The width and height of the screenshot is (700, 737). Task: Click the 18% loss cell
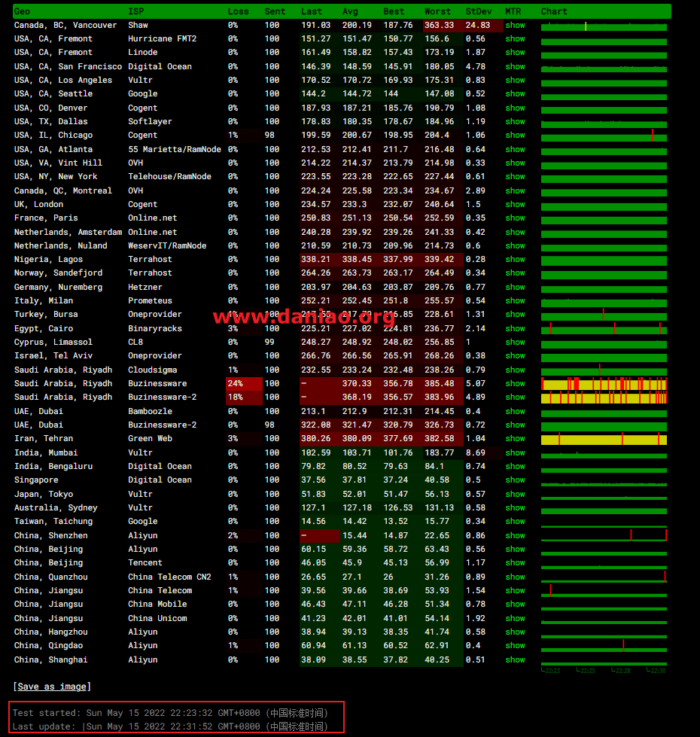tap(245, 397)
